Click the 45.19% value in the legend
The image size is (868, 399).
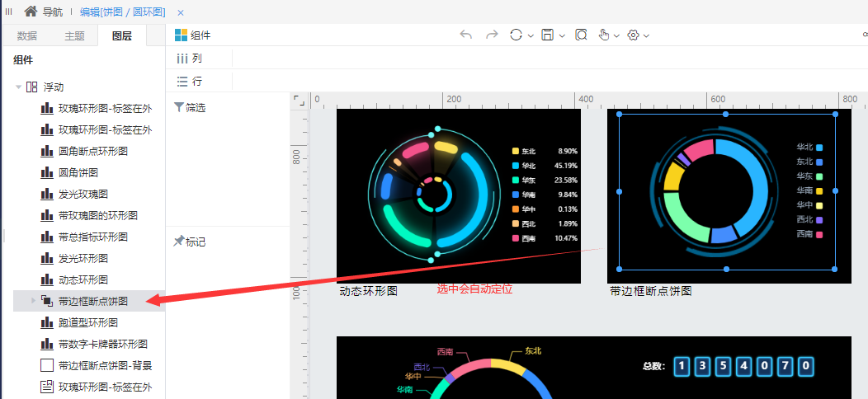click(x=566, y=166)
